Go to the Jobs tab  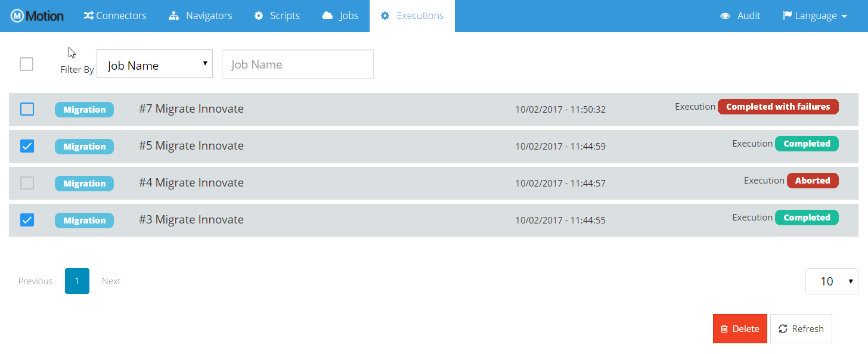pos(340,16)
